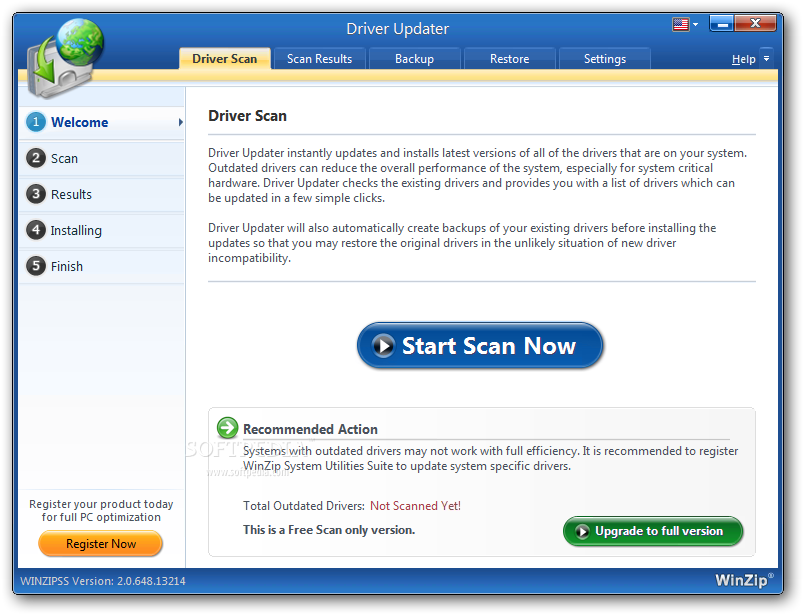Switch to the Driver Scan tab

pyautogui.click(x=225, y=59)
